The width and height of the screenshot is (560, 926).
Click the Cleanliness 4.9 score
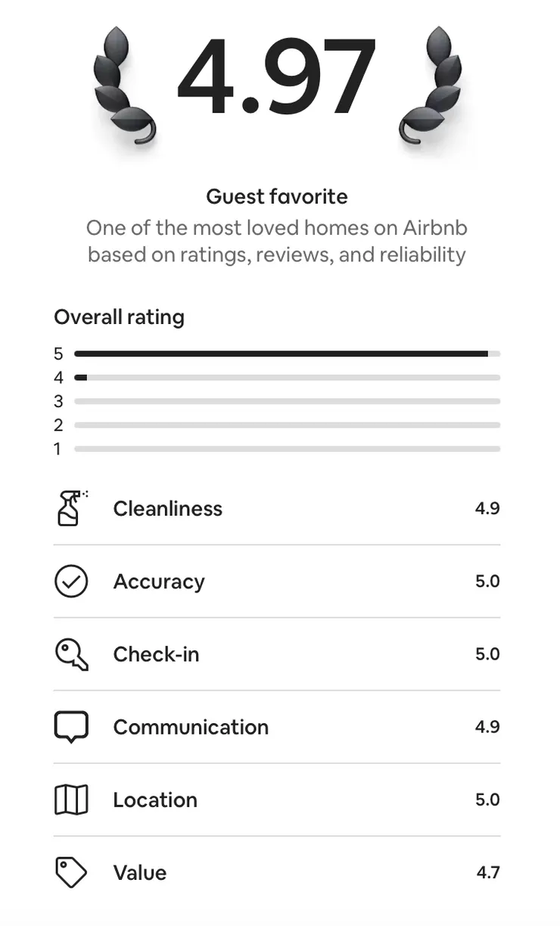pos(487,508)
